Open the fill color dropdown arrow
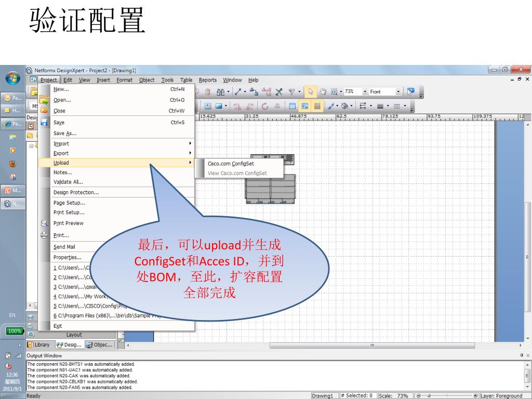 tap(352, 106)
